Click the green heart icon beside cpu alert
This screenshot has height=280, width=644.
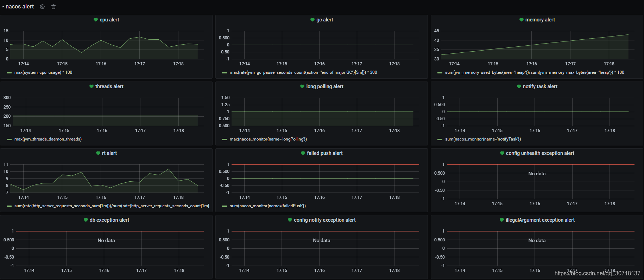(96, 20)
